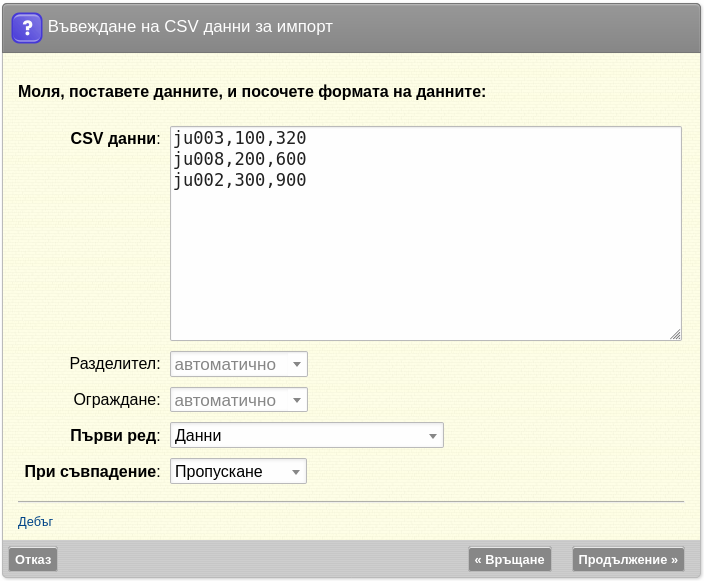Click the Ограждане label

(117, 399)
